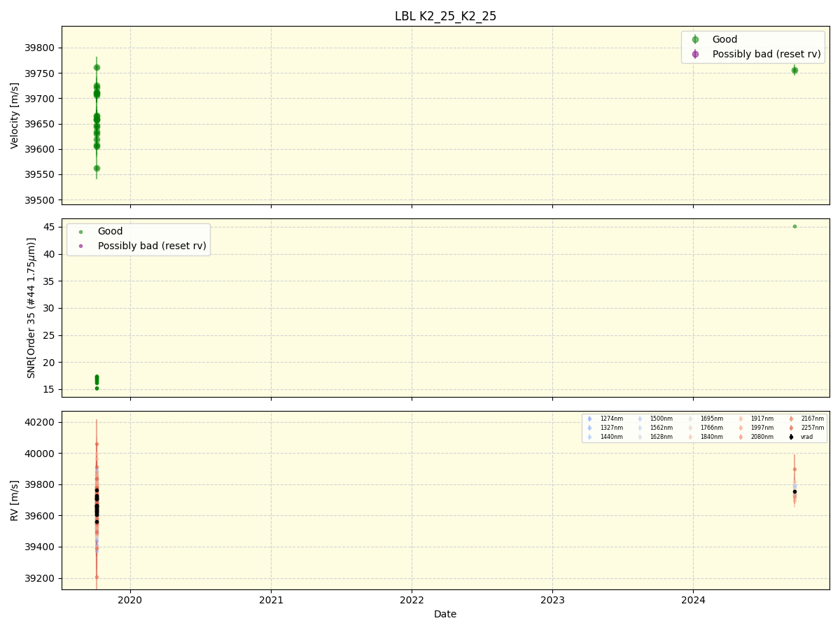Click the SNR[Order 35] y-axis label
The image size is (840, 630).
click(x=31, y=308)
